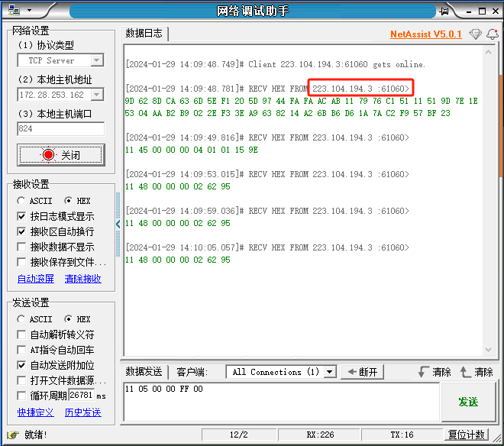Click send data box with 11 05 00 00 FF 00
This screenshot has width=504, height=446.
click(281, 402)
